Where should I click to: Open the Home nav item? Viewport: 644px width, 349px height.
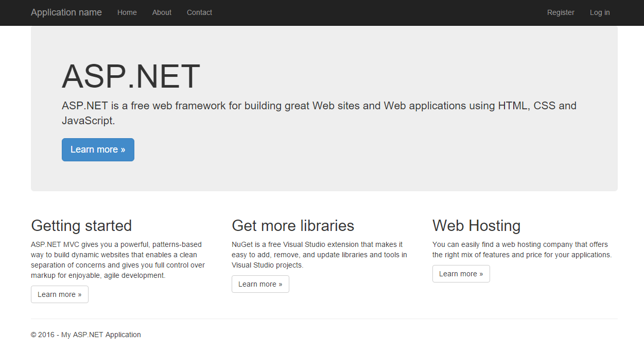click(127, 12)
